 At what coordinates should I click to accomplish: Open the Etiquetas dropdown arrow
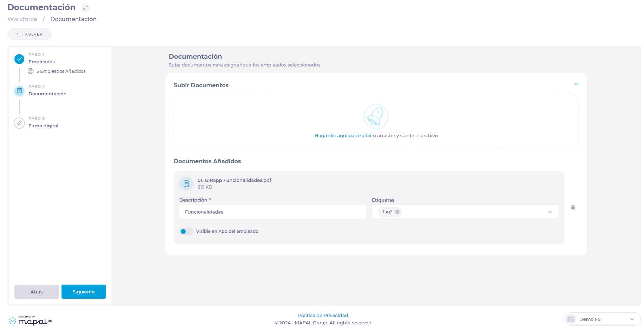point(550,212)
